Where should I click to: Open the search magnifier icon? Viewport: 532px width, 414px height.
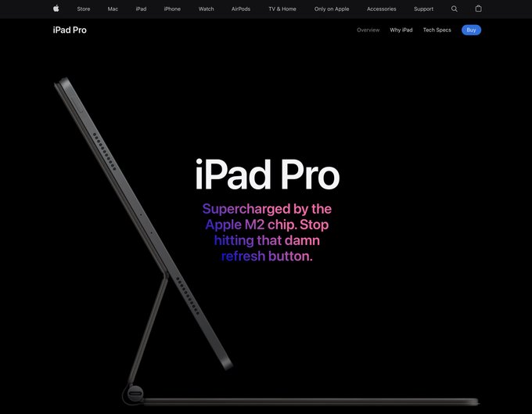pos(454,9)
